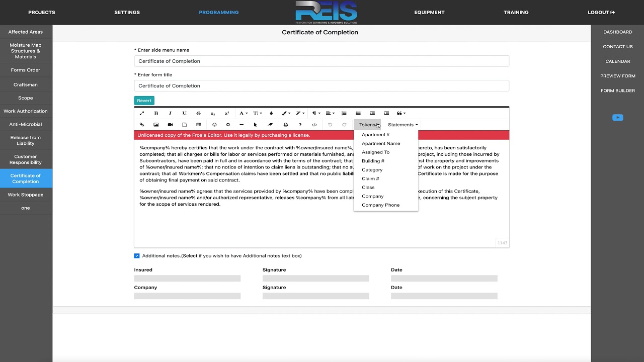Apply strikethrough formatting

tap(198, 113)
